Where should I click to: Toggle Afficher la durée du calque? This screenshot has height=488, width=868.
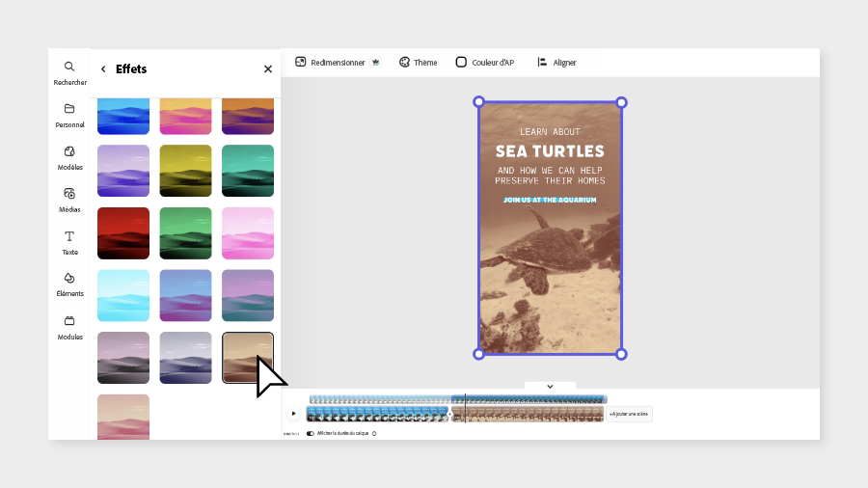tap(311, 433)
